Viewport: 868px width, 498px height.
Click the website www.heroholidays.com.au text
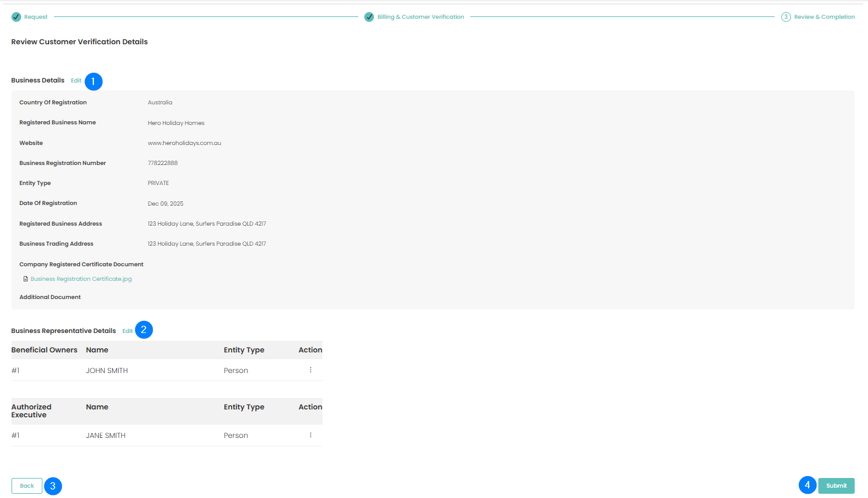(x=184, y=143)
